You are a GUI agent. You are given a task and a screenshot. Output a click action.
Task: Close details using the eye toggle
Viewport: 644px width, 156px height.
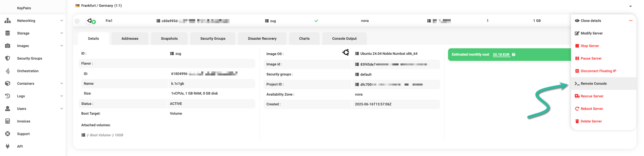click(x=577, y=21)
